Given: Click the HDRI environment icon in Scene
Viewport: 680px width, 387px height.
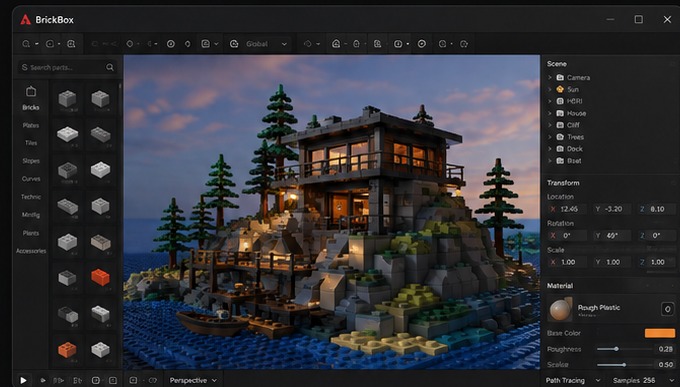Looking at the screenshot, I should click(x=560, y=101).
